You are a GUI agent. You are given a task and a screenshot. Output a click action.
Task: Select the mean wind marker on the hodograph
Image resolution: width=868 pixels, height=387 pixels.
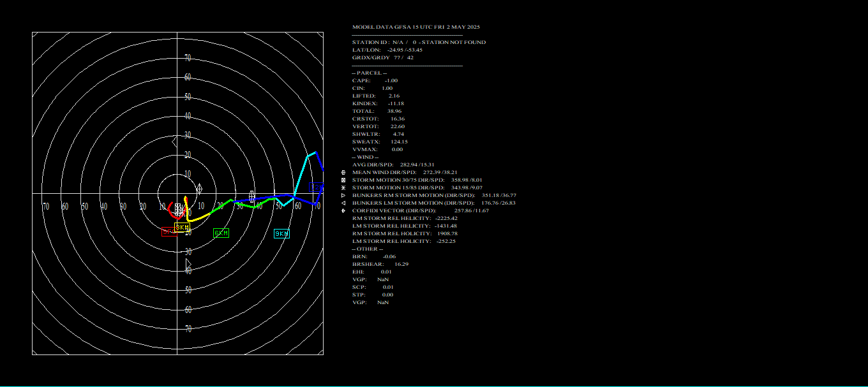pos(252,196)
